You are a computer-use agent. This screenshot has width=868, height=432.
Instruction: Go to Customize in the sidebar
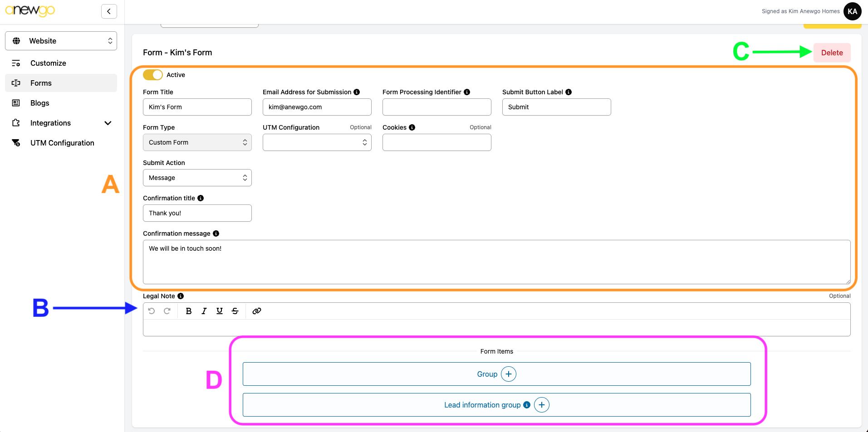coord(48,63)
